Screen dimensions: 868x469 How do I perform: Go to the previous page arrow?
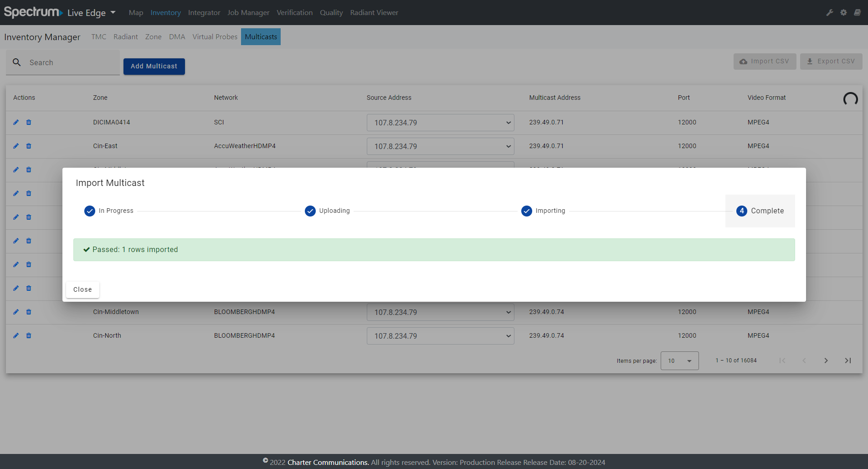pos(804,361)
